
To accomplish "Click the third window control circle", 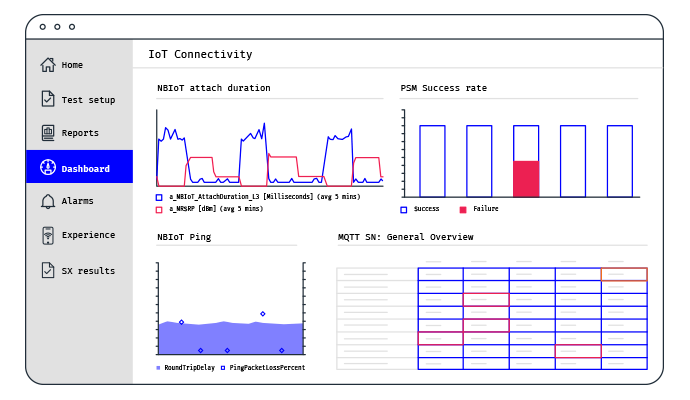I will pyautogui.click(x=72, y=27).
